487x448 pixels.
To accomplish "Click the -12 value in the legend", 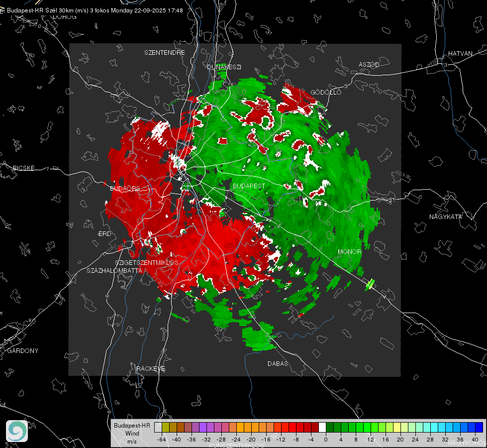I will pos(281,440).
